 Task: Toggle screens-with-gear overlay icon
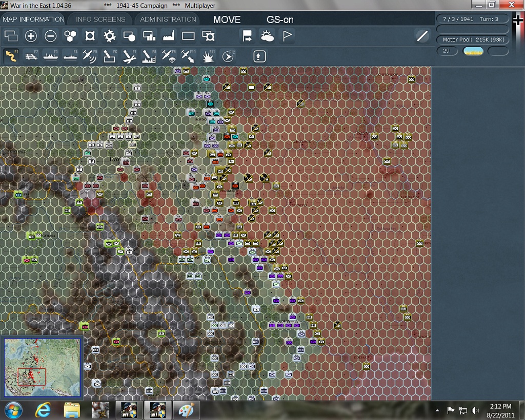point(208,36)
